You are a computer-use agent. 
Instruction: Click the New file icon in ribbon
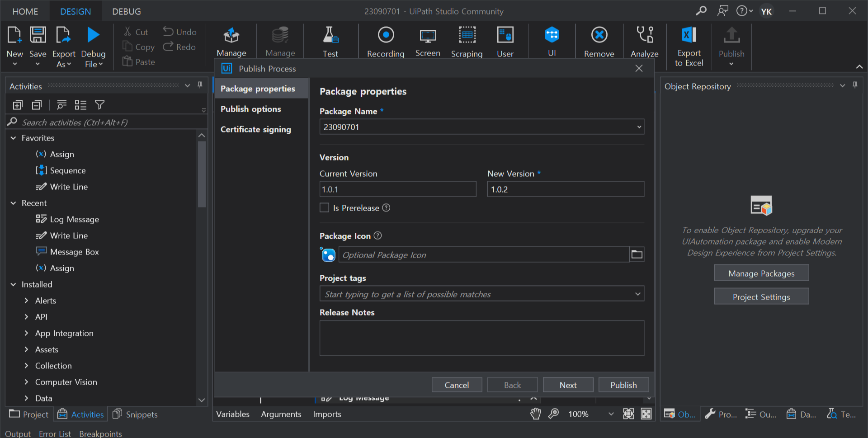pos(14,35)
